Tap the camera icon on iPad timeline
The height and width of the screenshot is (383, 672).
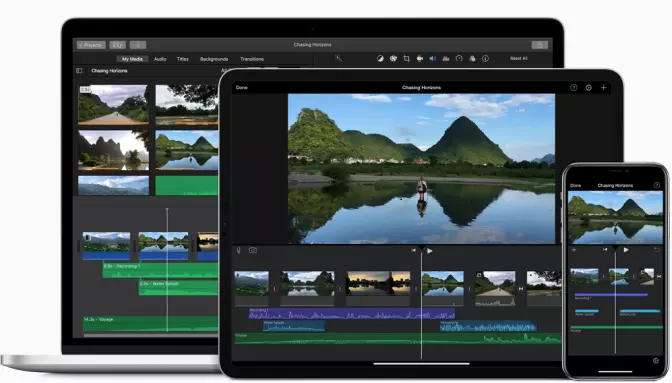click(x=253, y=250)
